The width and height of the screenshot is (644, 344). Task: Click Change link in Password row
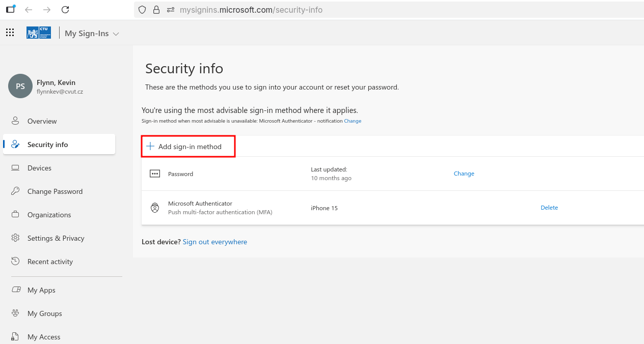(464, 174)
